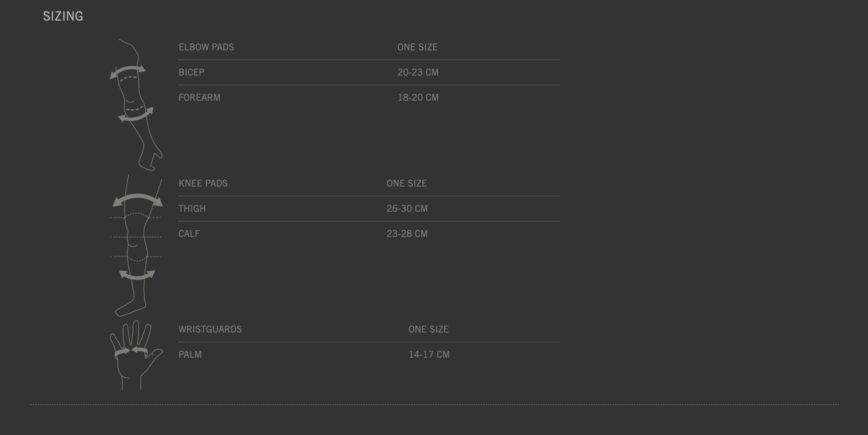868x435 pixels.
Task: Click the elbow arm measurement illustration
Action: [136, 105]
